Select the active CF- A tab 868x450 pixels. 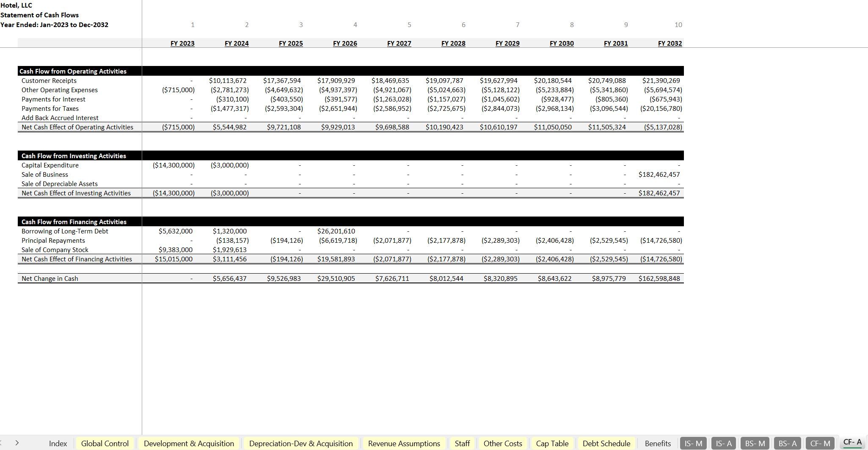click(x=852, y=442)
